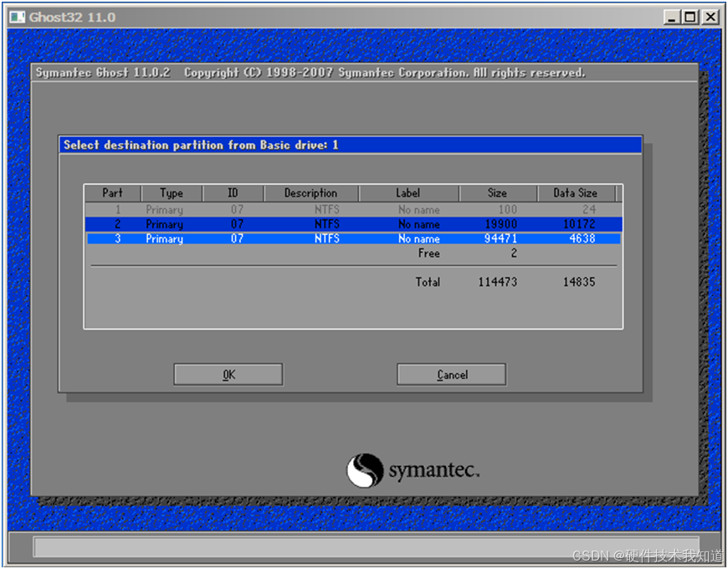Screen dimensions: 728x569
Task: Click Data Size value 4638
Action: [582, 238]
